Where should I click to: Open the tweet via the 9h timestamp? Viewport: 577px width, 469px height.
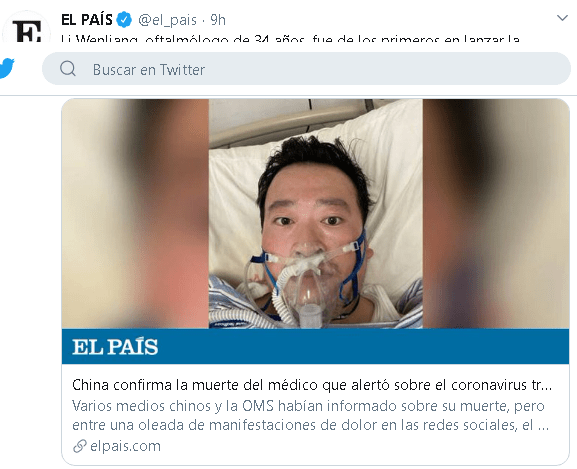click(x=218, y=20)
